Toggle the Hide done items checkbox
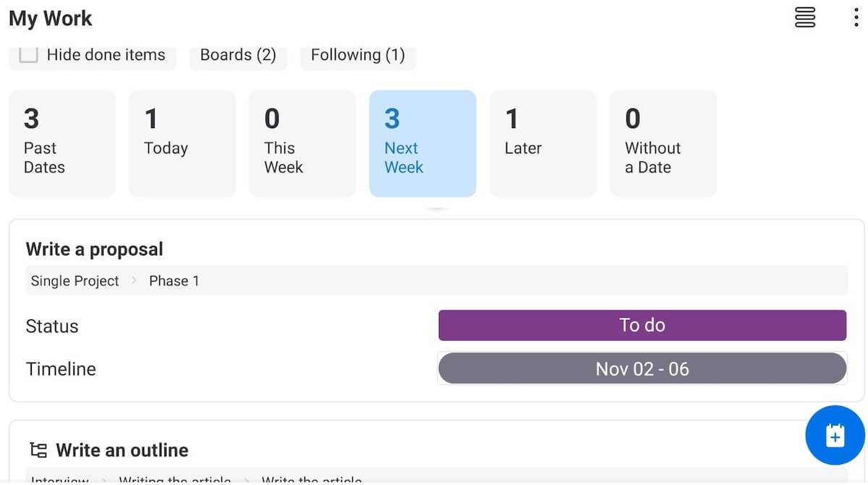Image resolution: width=868 pixels, height=485 pixels. click(x=28, y=55)
